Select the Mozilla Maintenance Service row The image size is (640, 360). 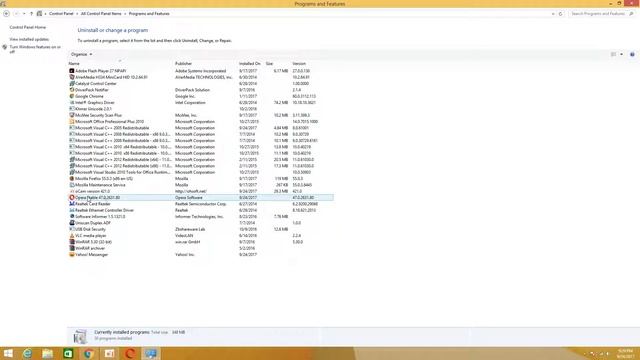(x=200, y=185)
